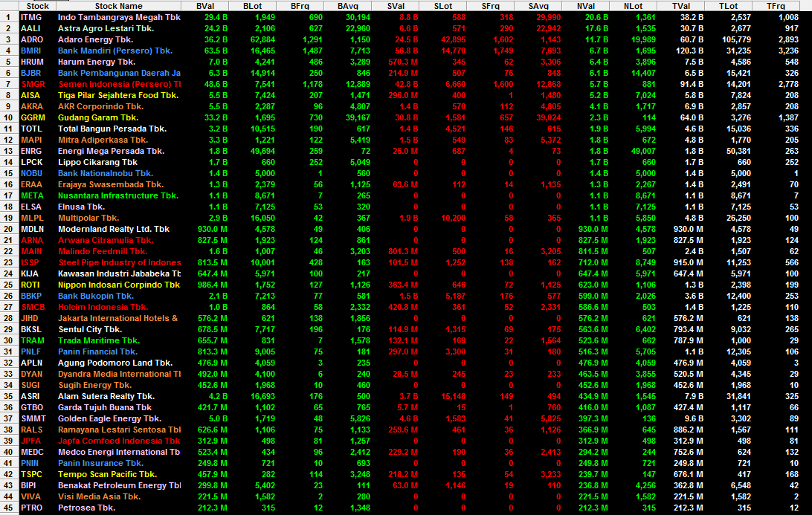The height and width of the screenshot is (515, 812).
Task: Click stock name Multipolar Tbk.
Action: tap(88, 218)
